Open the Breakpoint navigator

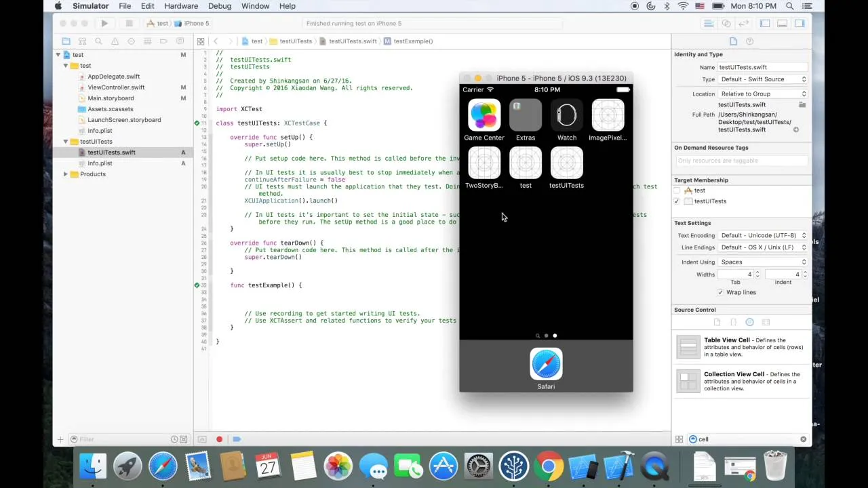click(x=163, y=41)
